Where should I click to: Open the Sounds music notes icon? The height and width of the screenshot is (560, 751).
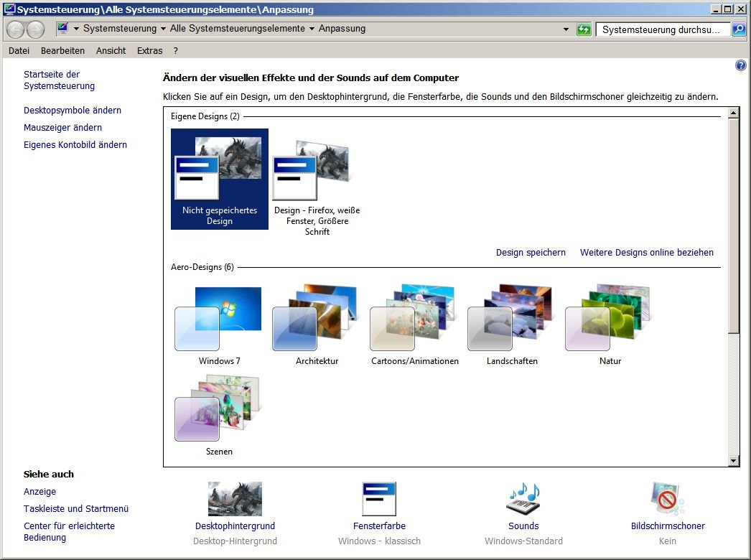point(523,499)
